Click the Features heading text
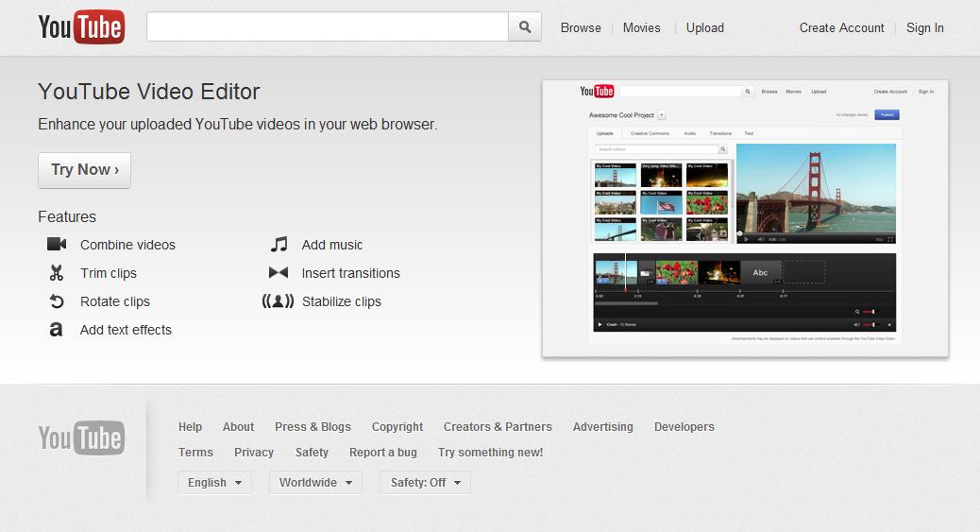The width and height of the screenshot is (980, 532). point(67,216)
